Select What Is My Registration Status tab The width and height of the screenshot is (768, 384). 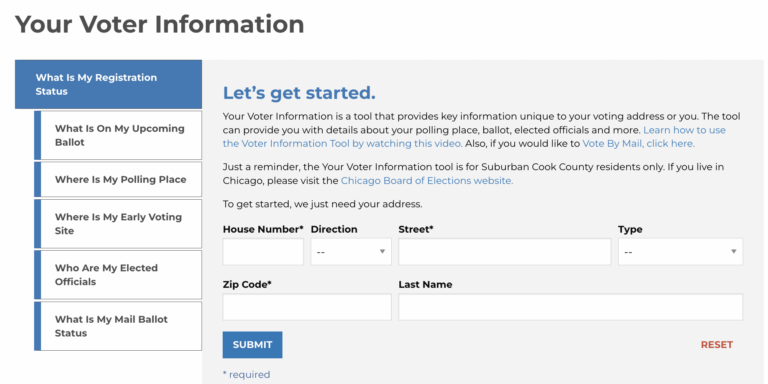tap(108, 84)
